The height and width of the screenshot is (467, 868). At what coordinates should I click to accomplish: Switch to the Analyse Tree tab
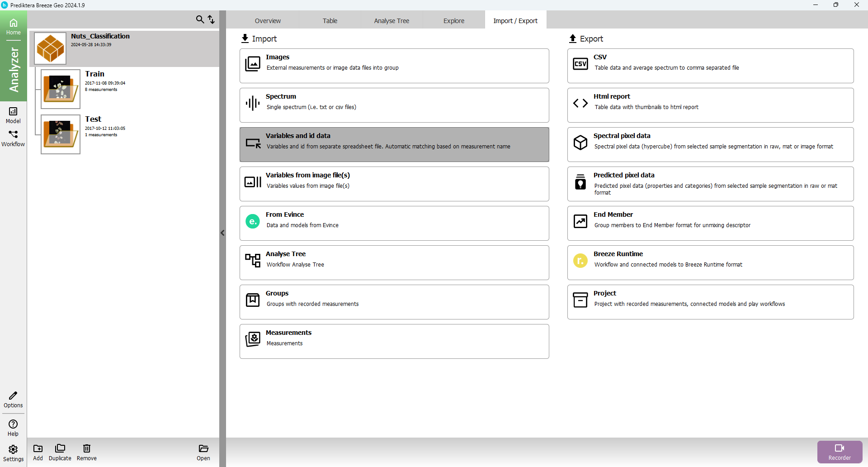(392, 21)
